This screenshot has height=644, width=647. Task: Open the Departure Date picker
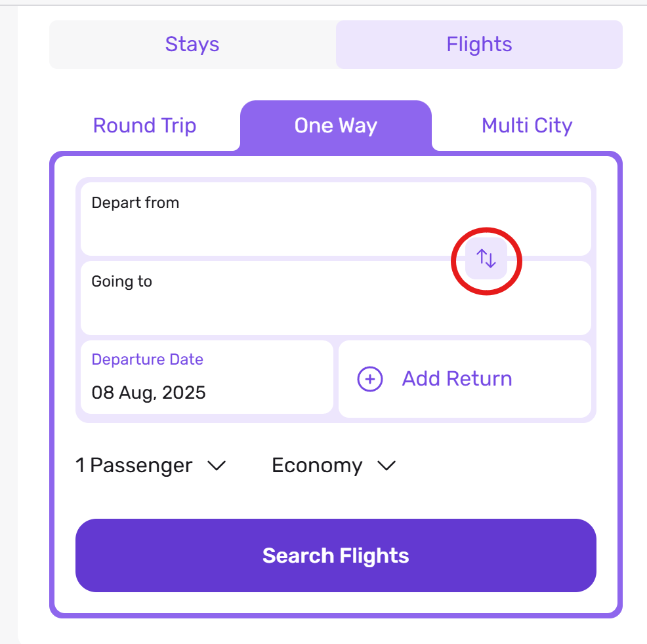207,377
